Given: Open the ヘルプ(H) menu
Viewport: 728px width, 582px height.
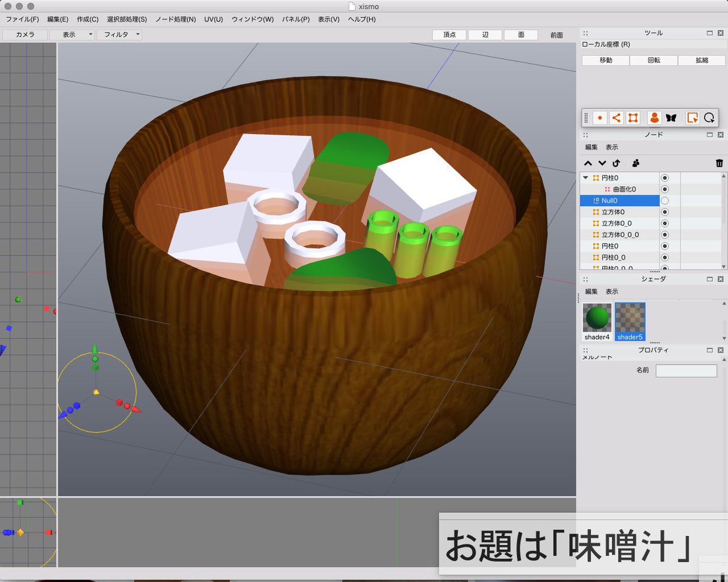Looking at the screenshot, I should pos(362,19).
